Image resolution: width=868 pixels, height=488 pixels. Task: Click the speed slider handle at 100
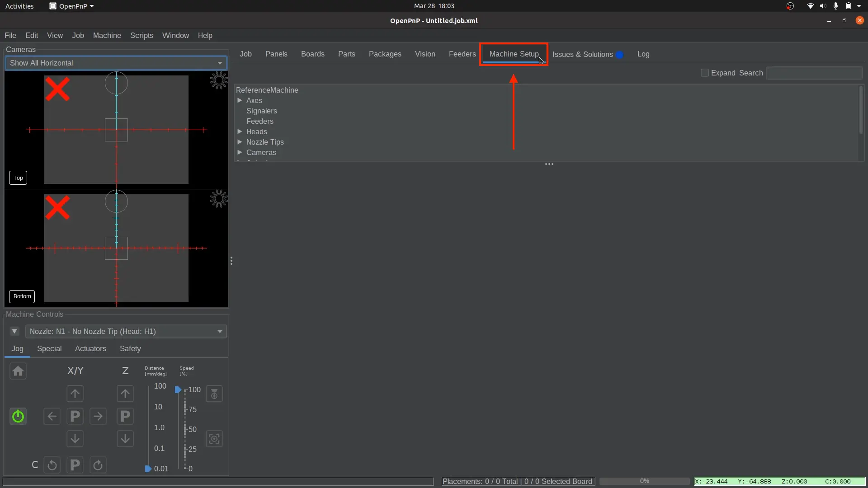pyautogui.click(x=178, y=390)
